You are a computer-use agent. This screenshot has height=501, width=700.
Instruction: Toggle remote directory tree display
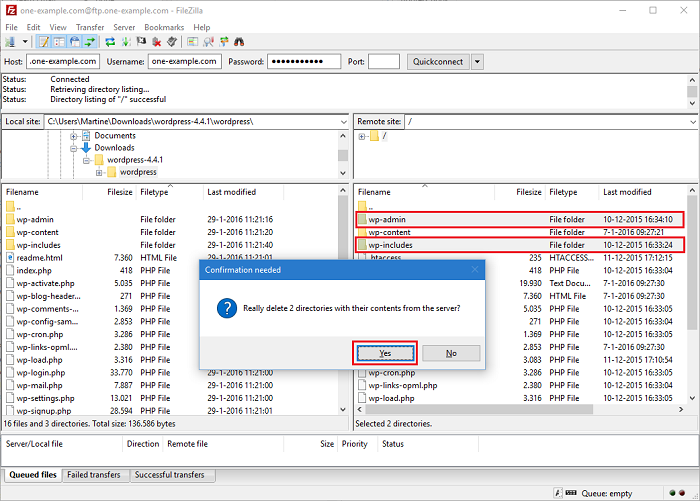(75, 42)
